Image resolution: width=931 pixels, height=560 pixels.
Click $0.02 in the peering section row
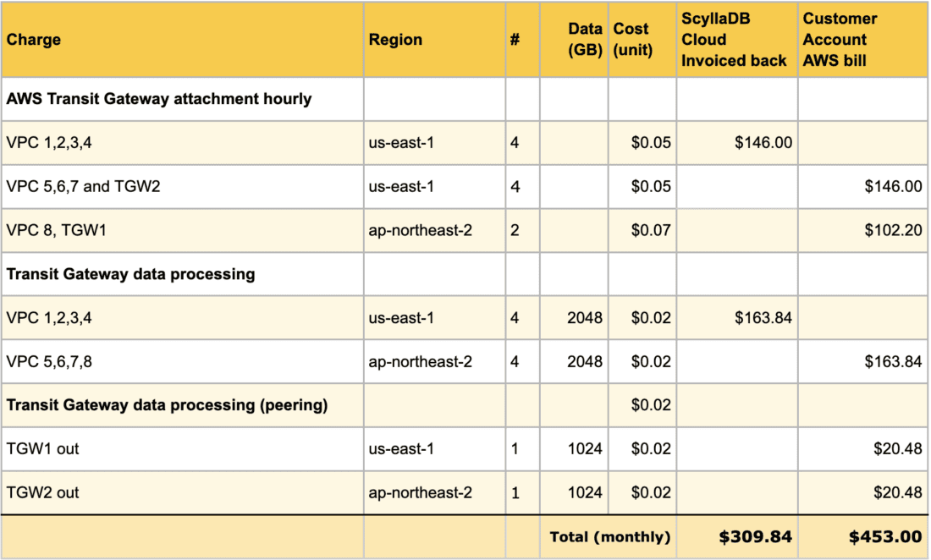642,405
